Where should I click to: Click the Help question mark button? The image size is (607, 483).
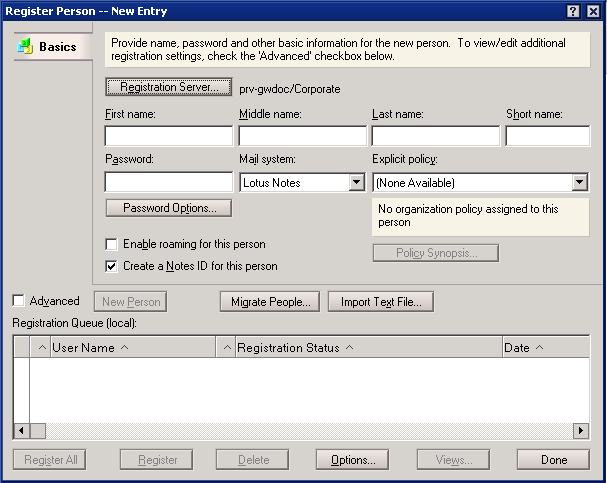tap(573, 11)
